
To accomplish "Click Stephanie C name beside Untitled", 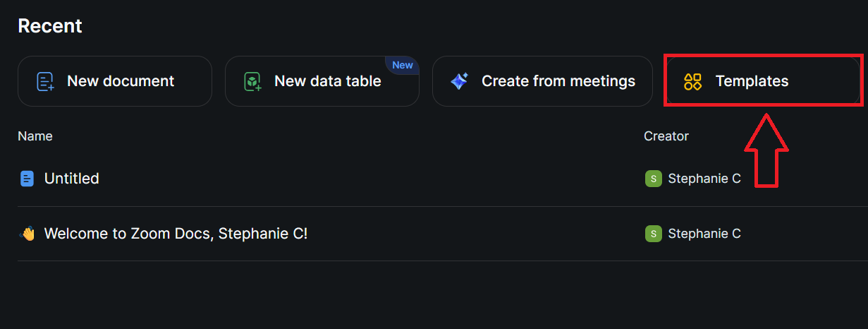I will click(704, 179).
